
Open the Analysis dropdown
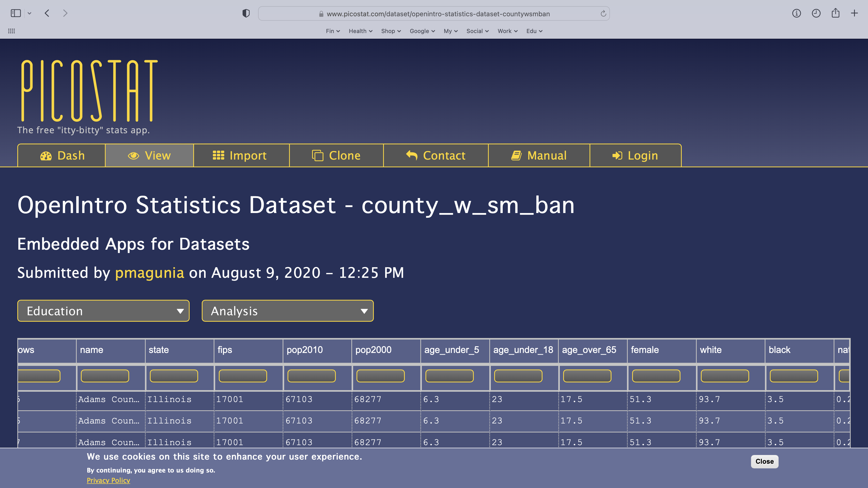[x=288, y=311]
